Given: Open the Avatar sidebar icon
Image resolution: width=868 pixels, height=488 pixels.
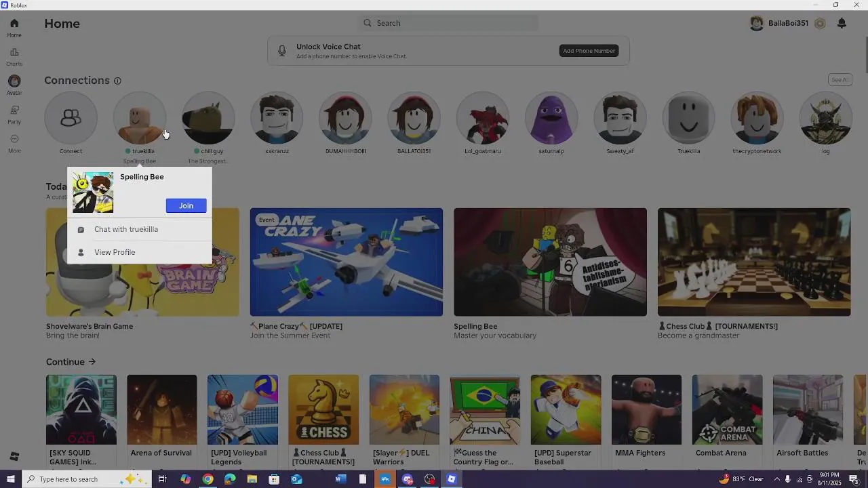Looking at the screenshot, I should [14, 81].
